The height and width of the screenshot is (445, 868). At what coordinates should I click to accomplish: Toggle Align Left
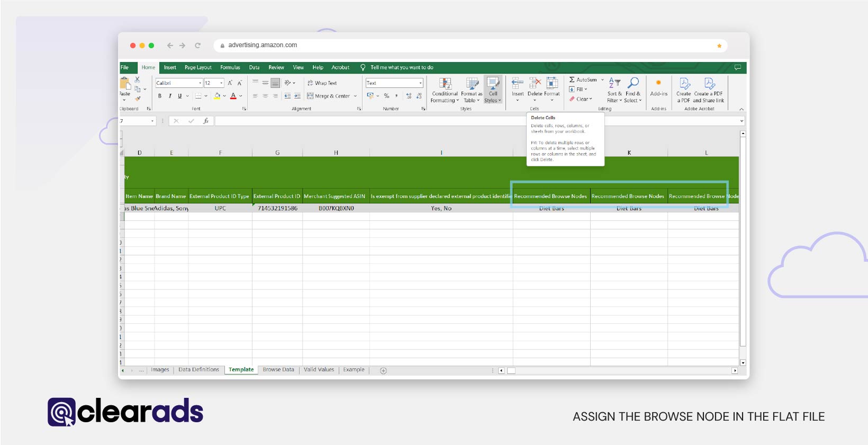click(x=255, y=96)
